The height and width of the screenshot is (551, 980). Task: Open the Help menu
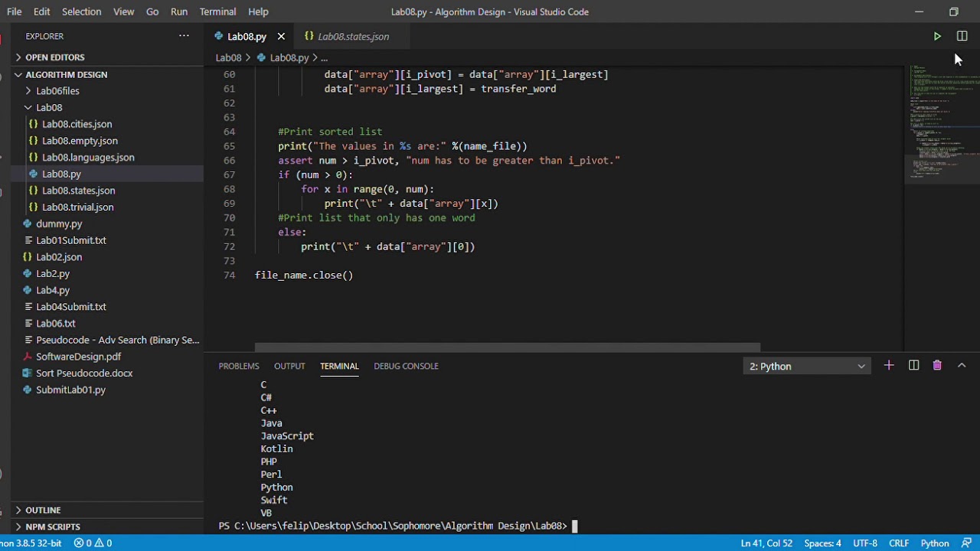[258, 11]
